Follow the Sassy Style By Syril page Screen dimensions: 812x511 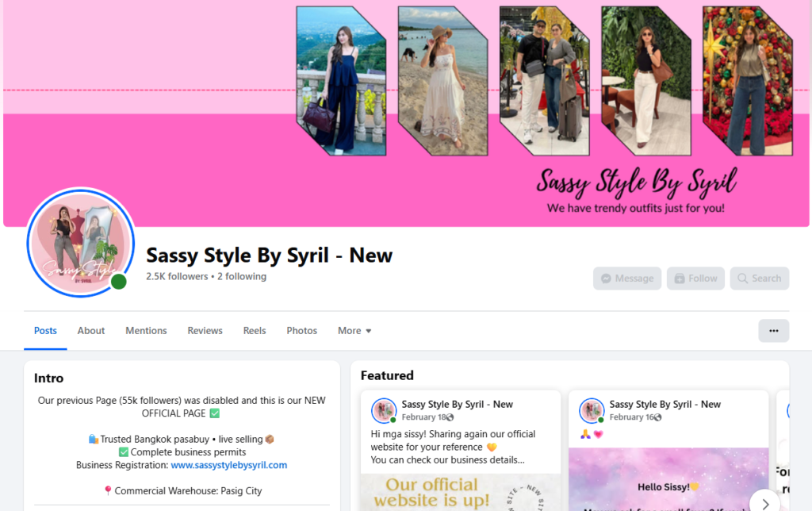tap(695, 279)
